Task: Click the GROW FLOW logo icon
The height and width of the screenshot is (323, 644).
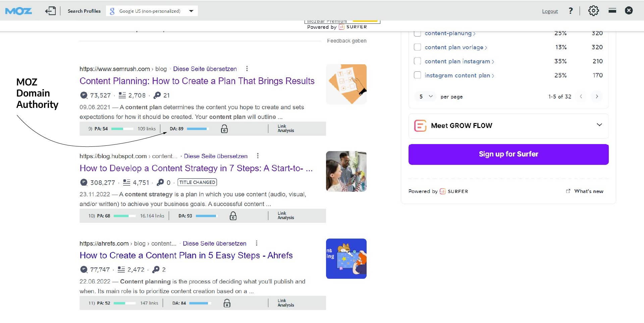Action: click(420, 126)
